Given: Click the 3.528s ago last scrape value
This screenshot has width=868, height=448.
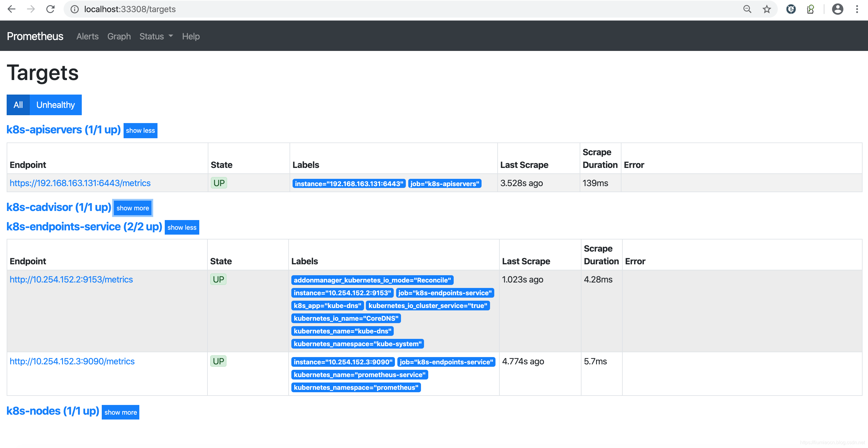Looking at the screenshot, I should pyautogui.click(x=521, y=183).
